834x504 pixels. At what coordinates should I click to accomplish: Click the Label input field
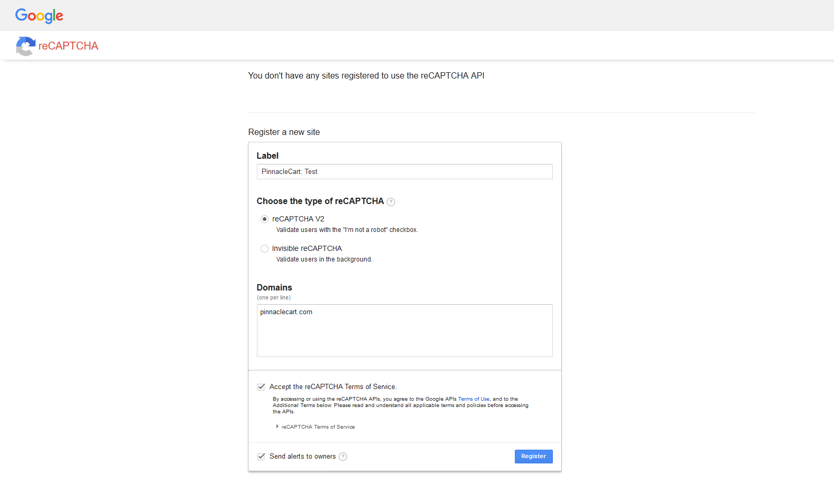pos(405,171)
